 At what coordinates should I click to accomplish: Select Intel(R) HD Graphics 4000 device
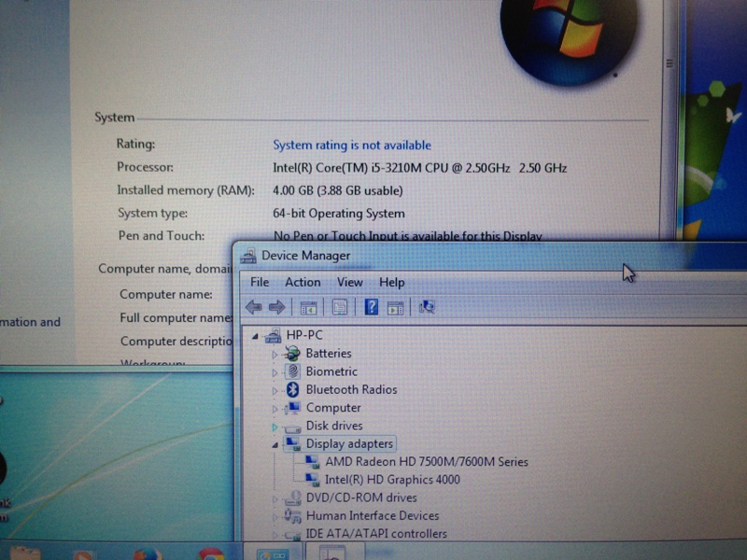click(390, 480)
